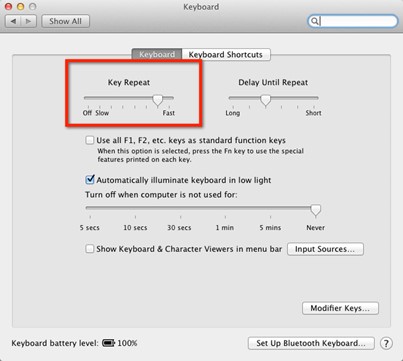Go back with the left arrow button
403x361 pixels.
[13, 21]
